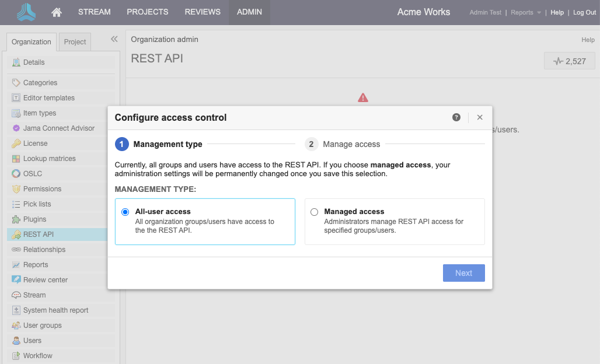The width and height of the screenshot is (600, 364).
Task: Click the Reports chart icon in sidebar
Action: tap(16, 265)
